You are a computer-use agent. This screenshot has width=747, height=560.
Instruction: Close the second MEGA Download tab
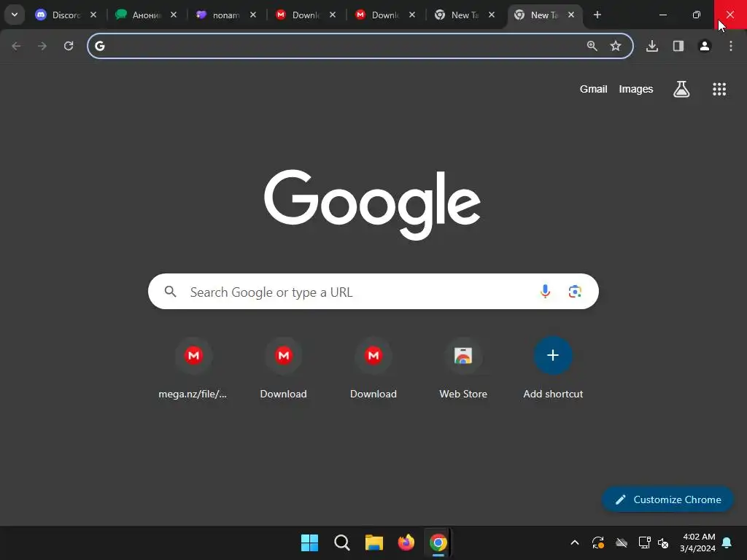tap(412, 15)
